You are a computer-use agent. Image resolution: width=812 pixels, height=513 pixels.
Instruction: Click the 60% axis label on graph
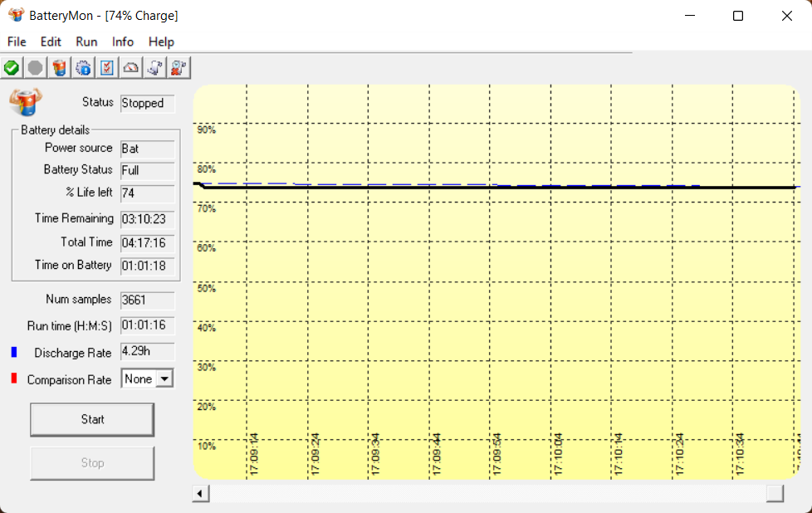click(206, 248)
